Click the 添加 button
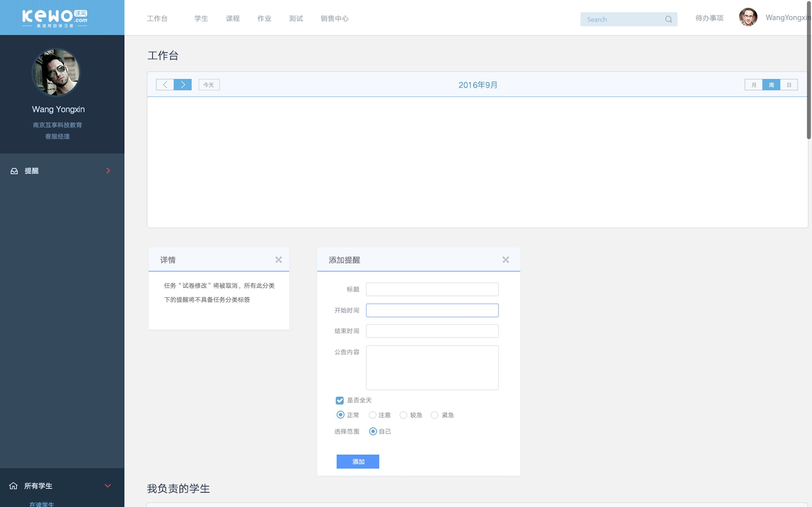812x507 pixels. coord(358,461)
